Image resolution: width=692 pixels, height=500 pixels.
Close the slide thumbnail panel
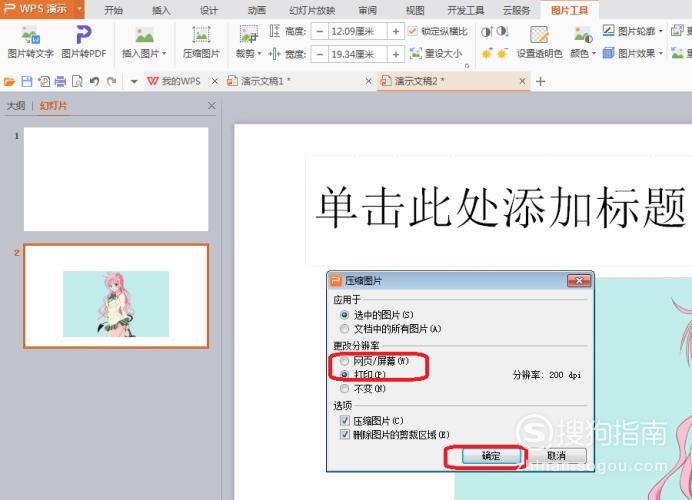click(x=212, y=105)
